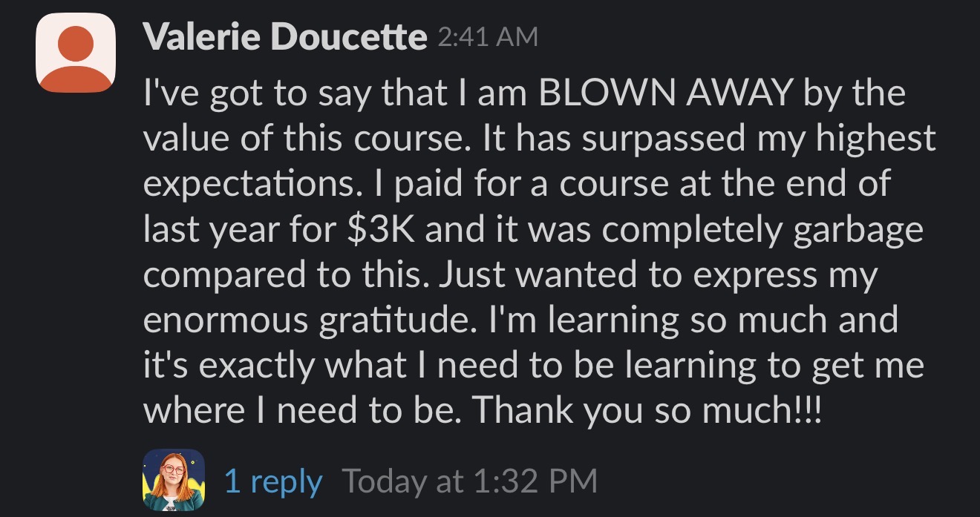Click the Valerie Doucette sender name
This screenshot has height=517, width=980.
pos(285,37)
